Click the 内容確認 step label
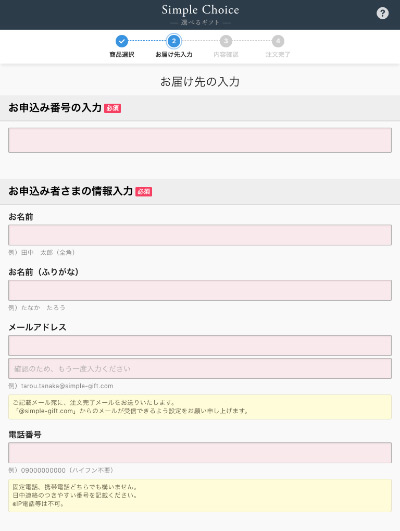400x531 pixels. pos(226,55)
